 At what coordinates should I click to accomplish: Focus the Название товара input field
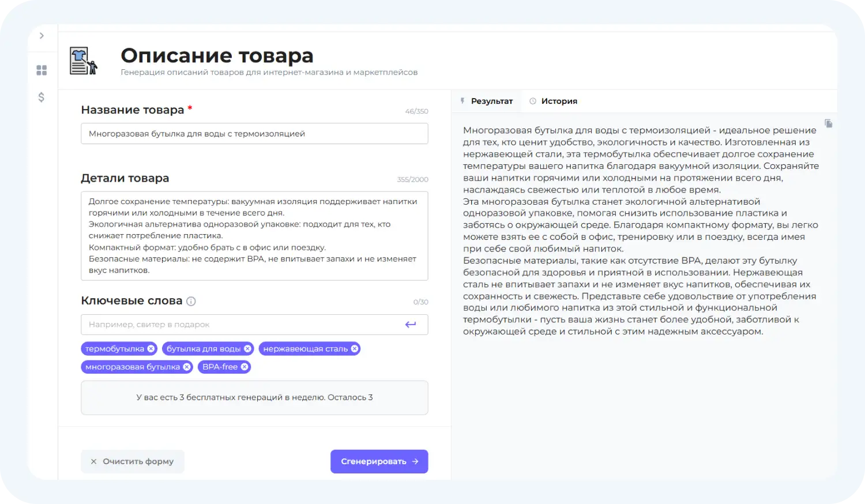pyautogui.click(x=254, y=134)
